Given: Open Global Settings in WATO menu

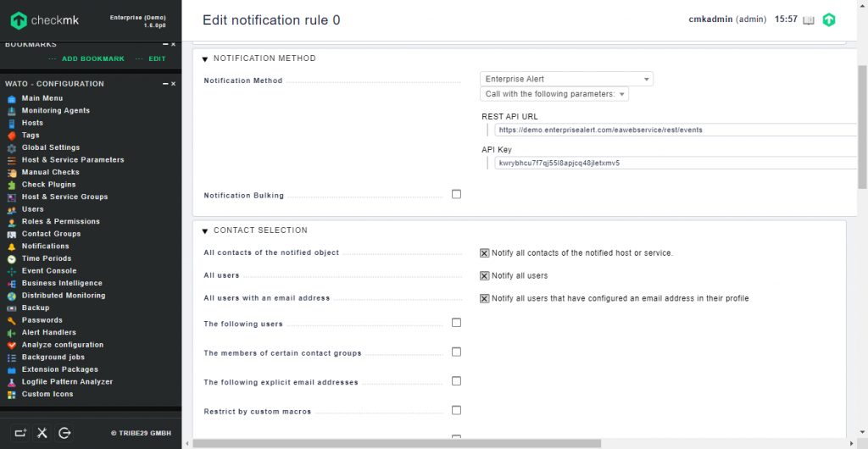Looking at the screenshot, I should tap(51, 147).
